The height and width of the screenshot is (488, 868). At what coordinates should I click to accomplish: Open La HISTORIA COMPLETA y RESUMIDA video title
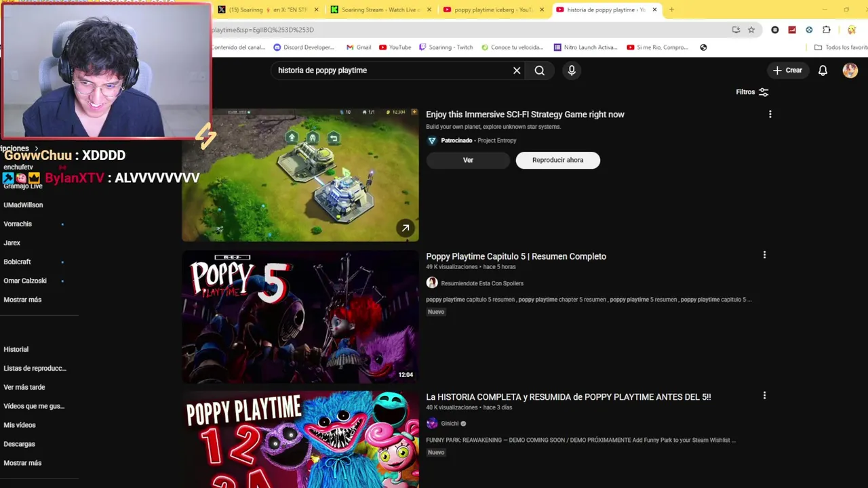click(x=568, y=397)
